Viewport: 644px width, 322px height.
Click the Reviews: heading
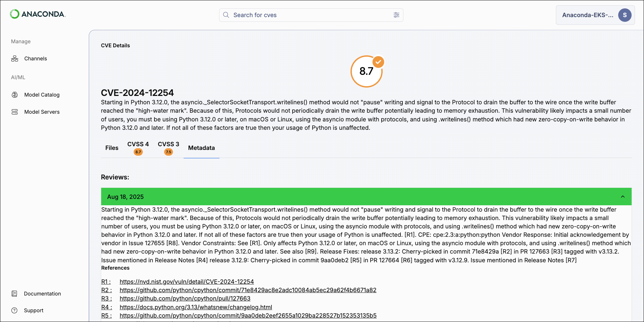(115, 177)
